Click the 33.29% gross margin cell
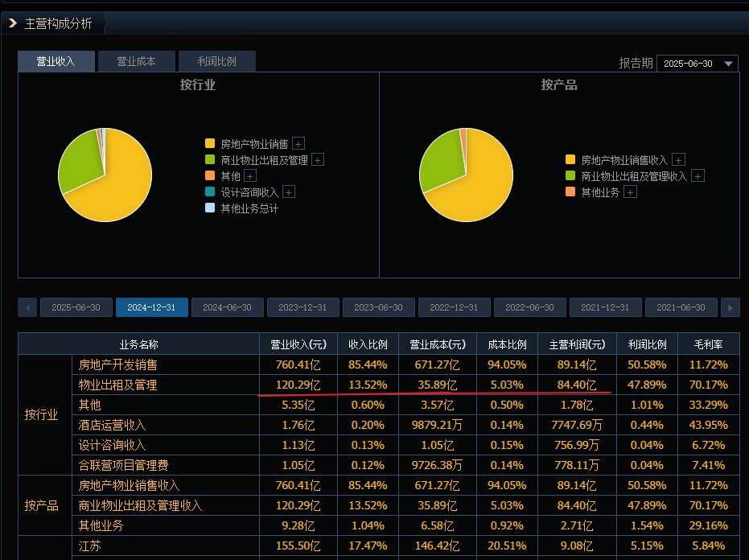This screenshot has height=560, width=749. 709,405
